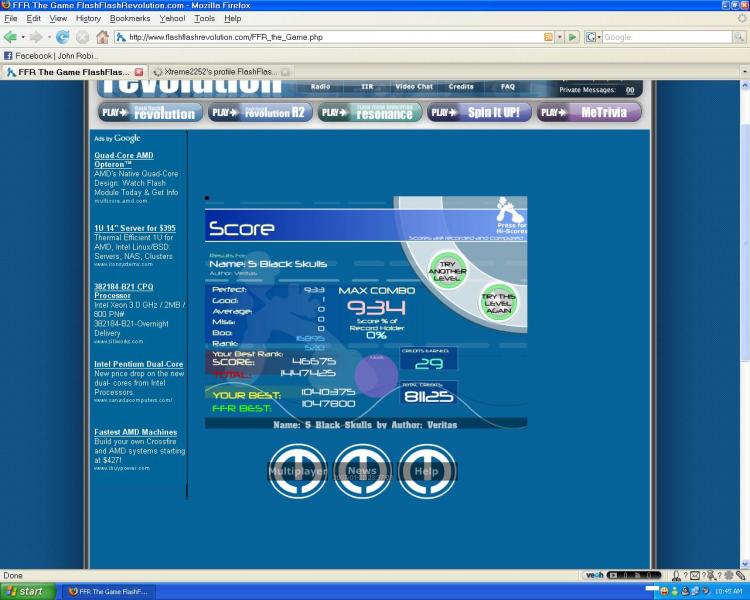Click the Radio link in site navigation
This screenshot has width=750, height=600.
pyautogui.click(x=320, y=87)
